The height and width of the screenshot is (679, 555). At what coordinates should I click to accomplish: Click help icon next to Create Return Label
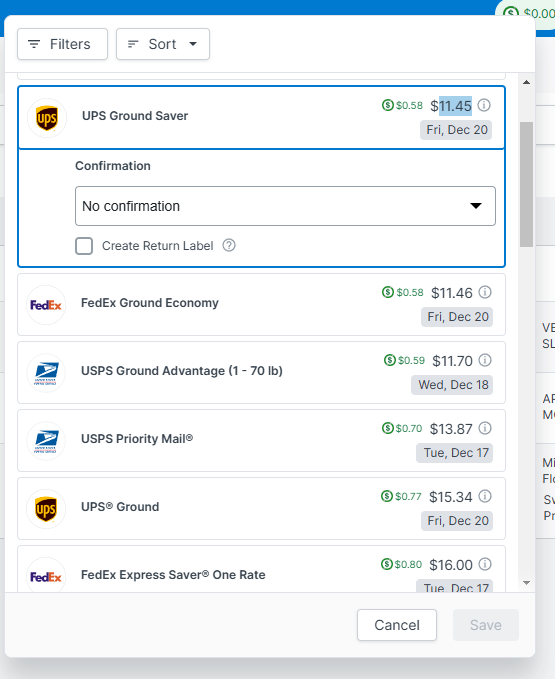[229, 246]
